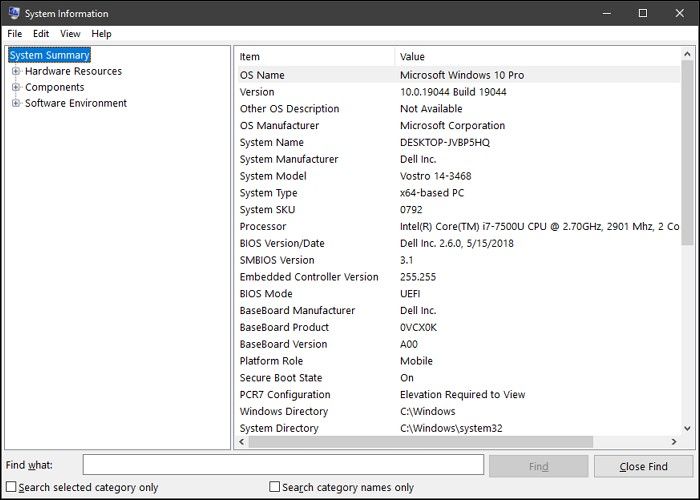Enable Search selected category only checkbox

(11, 487)
